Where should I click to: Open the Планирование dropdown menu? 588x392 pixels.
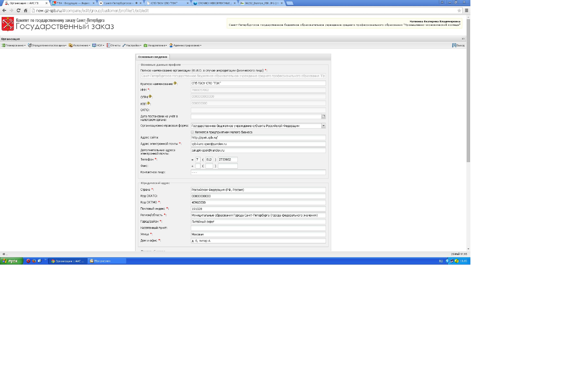(x=14, y=46)
